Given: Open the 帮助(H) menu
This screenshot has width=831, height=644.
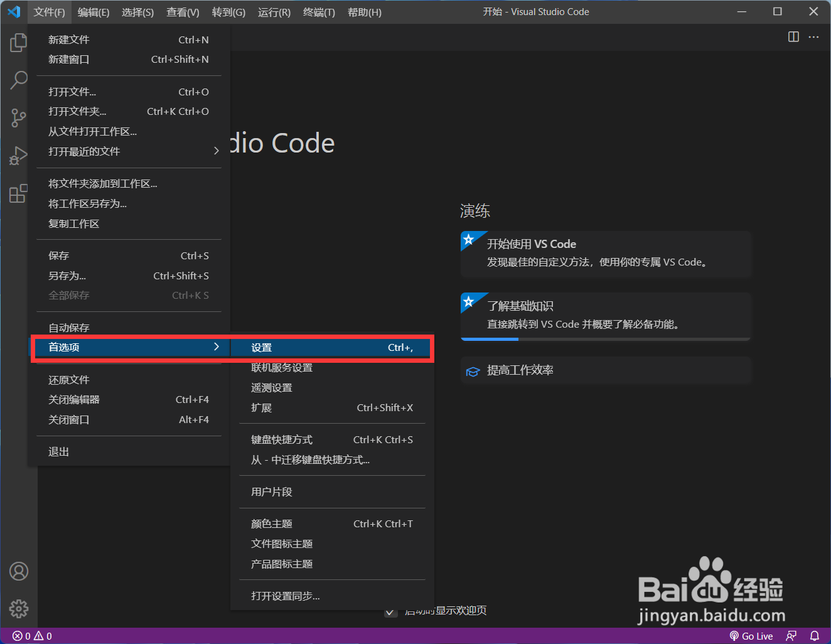Looking at the screenshot, I should point(365,13).
